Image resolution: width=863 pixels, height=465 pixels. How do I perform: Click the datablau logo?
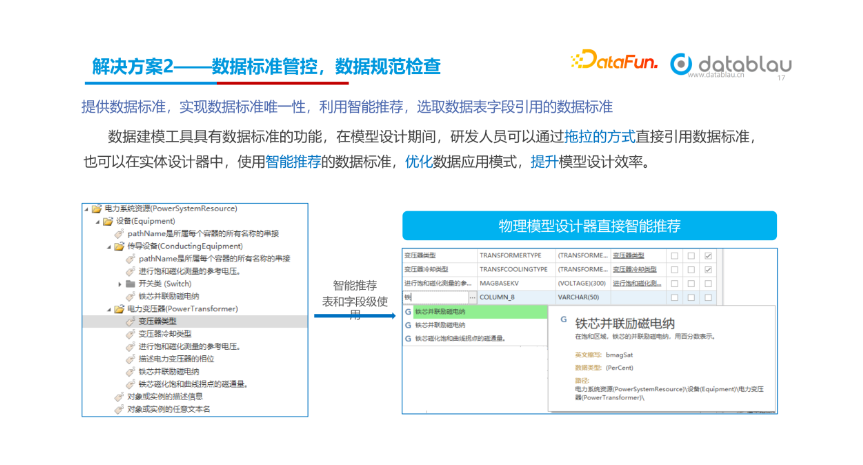pyautogui.click(x=730, y=64)
